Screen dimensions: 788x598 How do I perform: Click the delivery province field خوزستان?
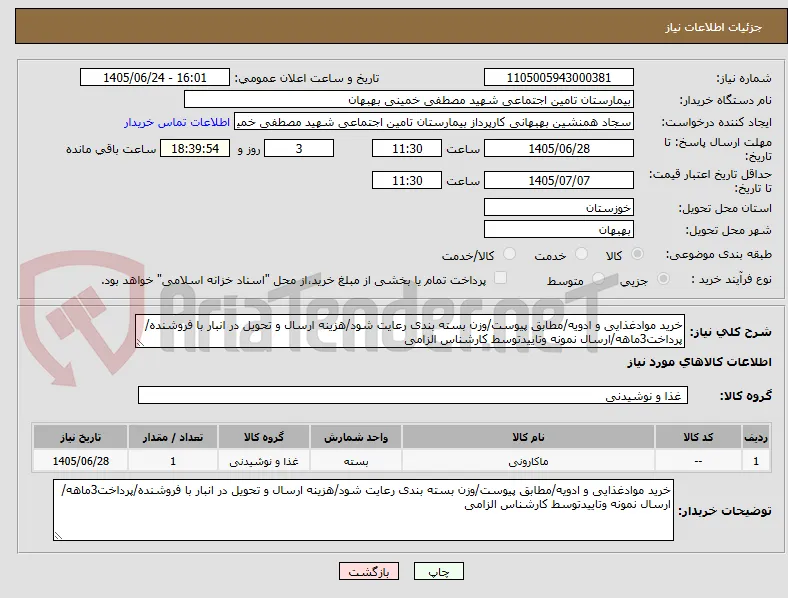[558, 208]
